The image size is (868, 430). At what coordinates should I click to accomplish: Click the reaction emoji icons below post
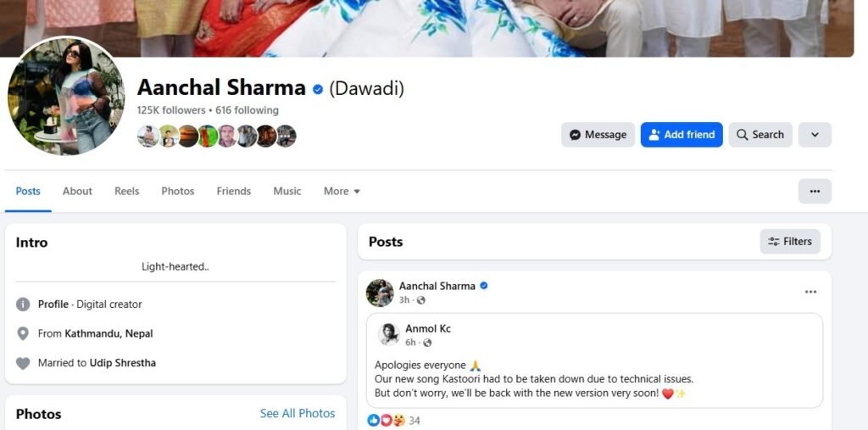point(386,421)
